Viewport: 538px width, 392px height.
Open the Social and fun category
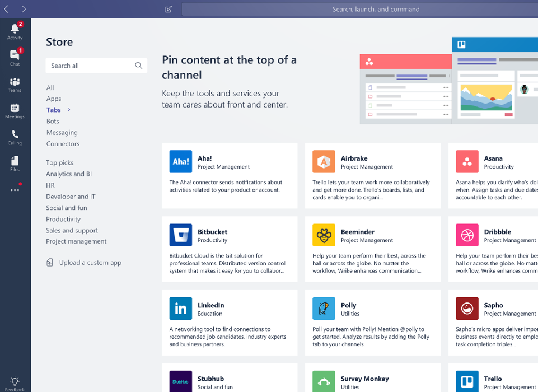[67, 208]
